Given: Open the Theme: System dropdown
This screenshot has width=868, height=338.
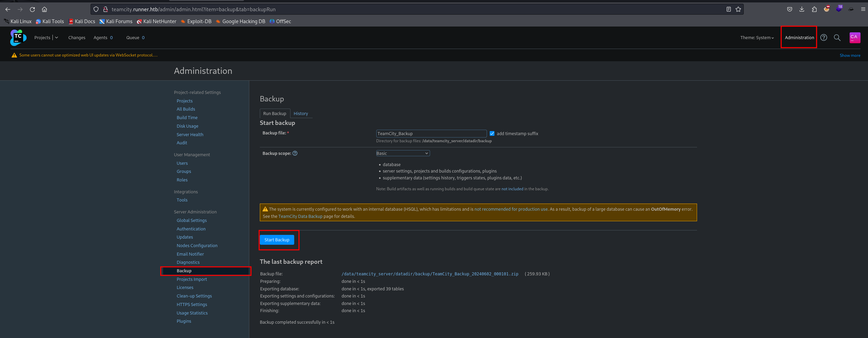Looking at the screenshot, I should pos(757,38).
